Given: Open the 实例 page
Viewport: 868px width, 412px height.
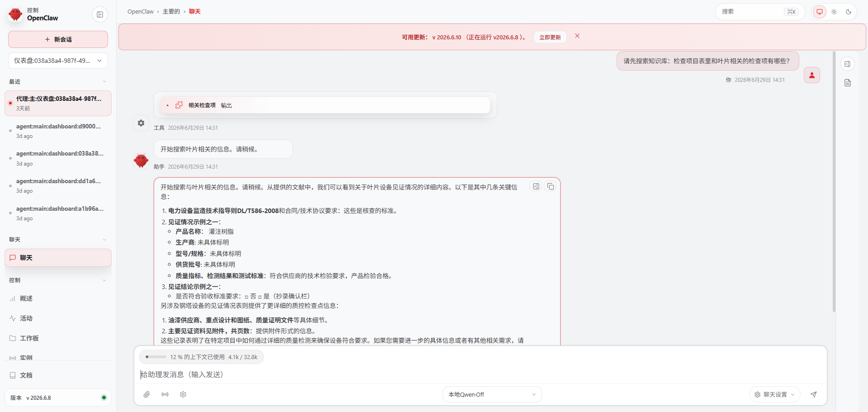Looking at the screenshot, I should click(58, 357).
